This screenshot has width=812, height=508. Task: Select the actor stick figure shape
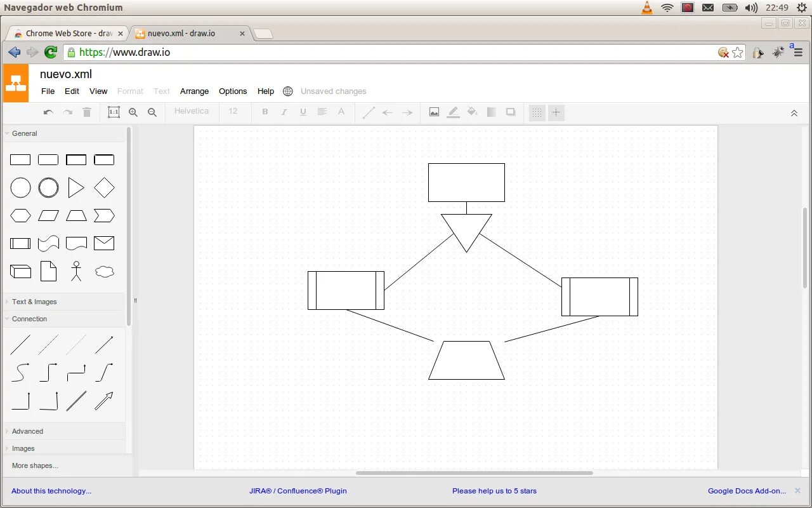coord(76,271)
